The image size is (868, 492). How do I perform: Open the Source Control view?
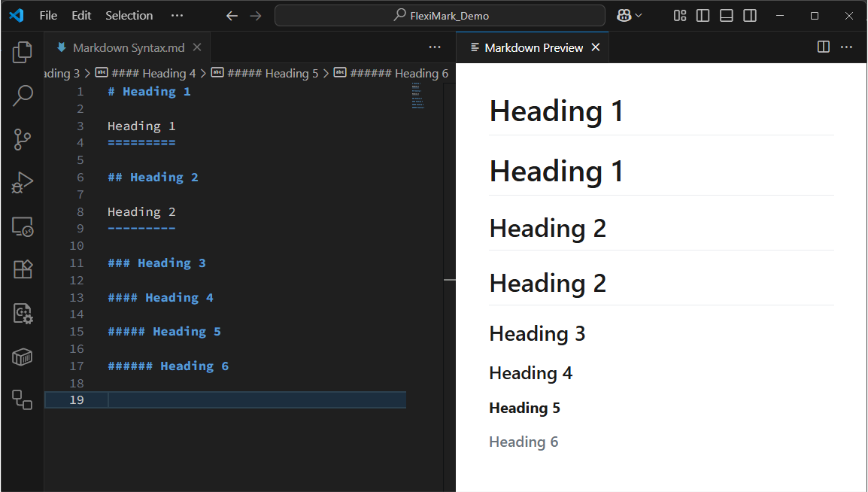coord(22,139)
